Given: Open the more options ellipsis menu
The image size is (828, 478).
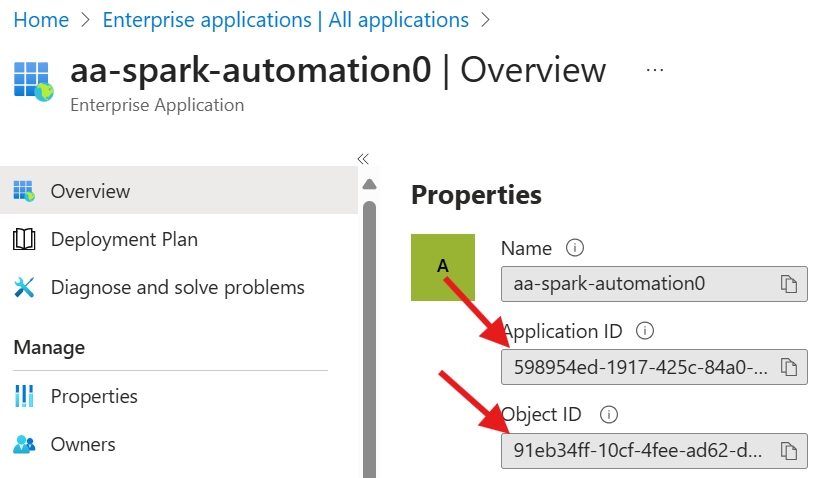Looking at the screenshot, I should [655, 71].
